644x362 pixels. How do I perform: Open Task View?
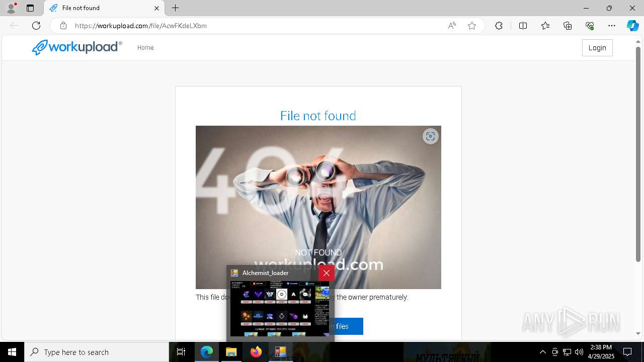click(181, 352)
